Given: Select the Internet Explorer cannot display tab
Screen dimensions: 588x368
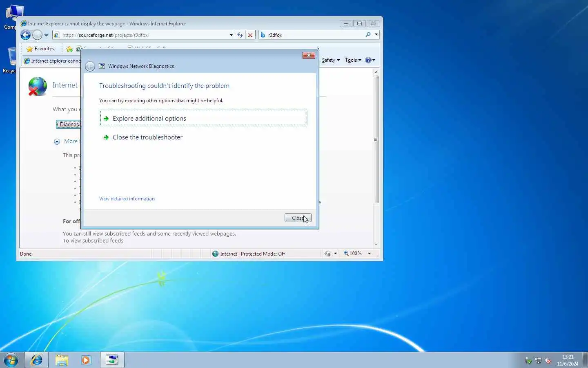Looking at the screenshot, I should coord(52,61).
